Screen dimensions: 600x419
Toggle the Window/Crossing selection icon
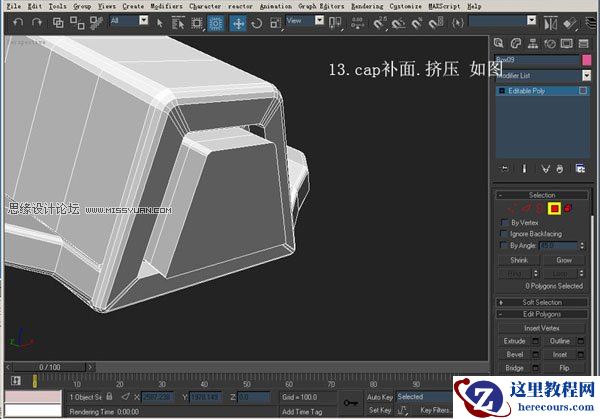point(216,23)
